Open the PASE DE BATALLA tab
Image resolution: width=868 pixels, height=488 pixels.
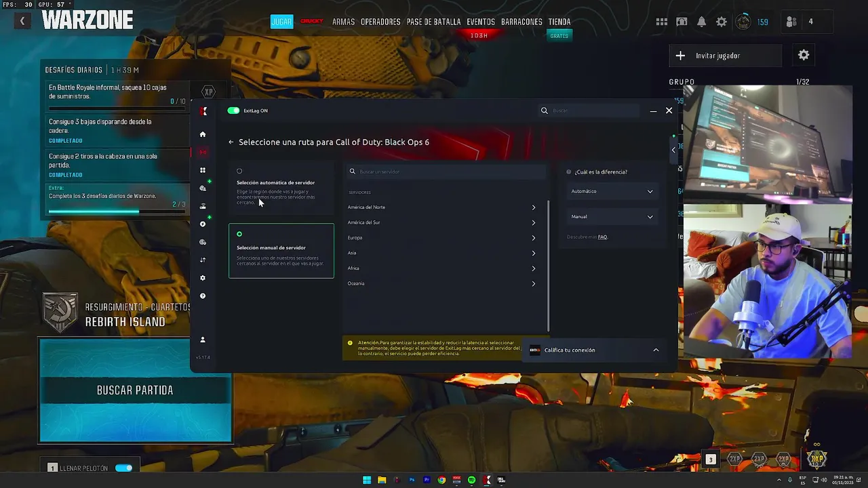point(433,22)
